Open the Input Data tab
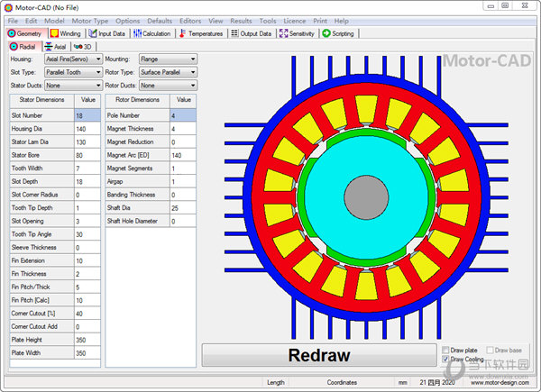 click(x=107, y=33)
